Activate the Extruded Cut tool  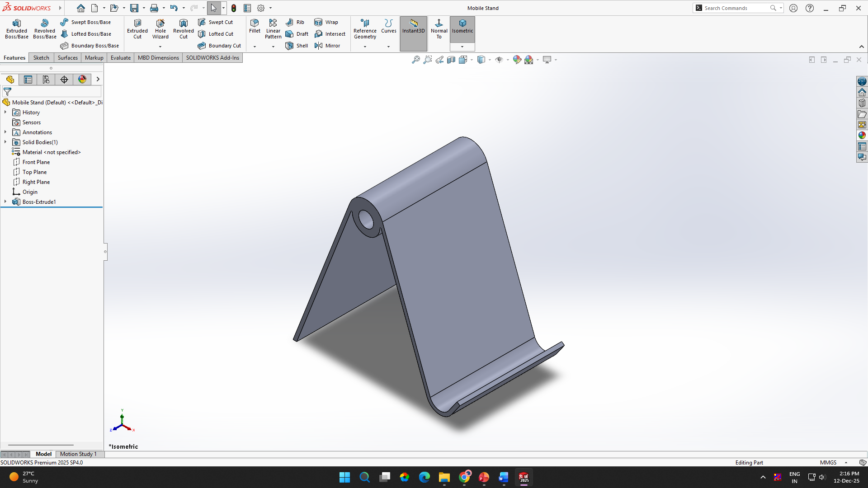tap(137, 29)
